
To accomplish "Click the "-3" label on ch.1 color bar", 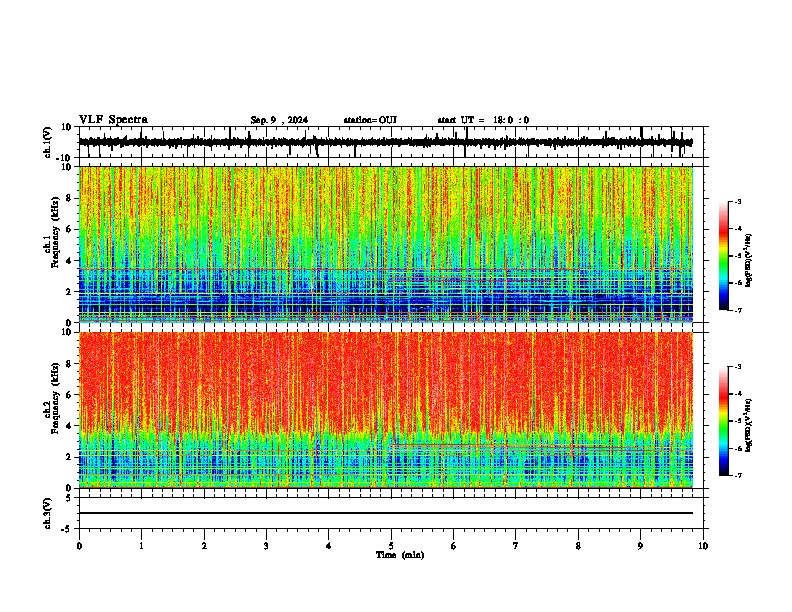I will coord(737,202).
